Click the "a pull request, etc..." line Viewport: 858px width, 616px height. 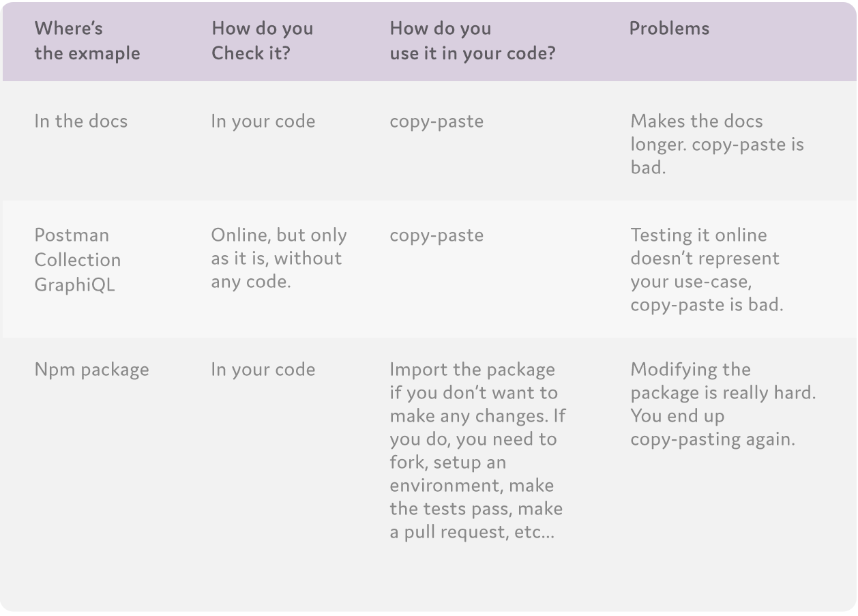tap(472, 532)
